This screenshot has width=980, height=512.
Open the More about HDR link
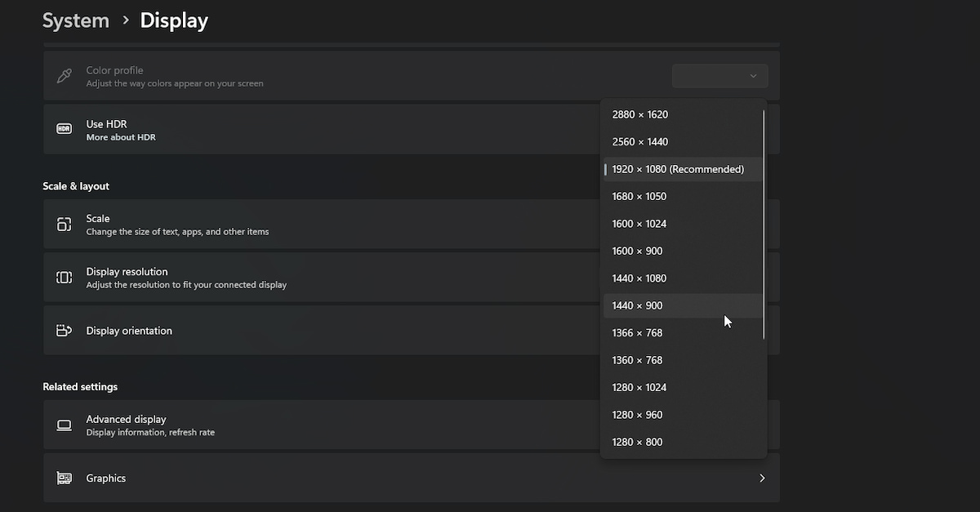pos(121,137)
